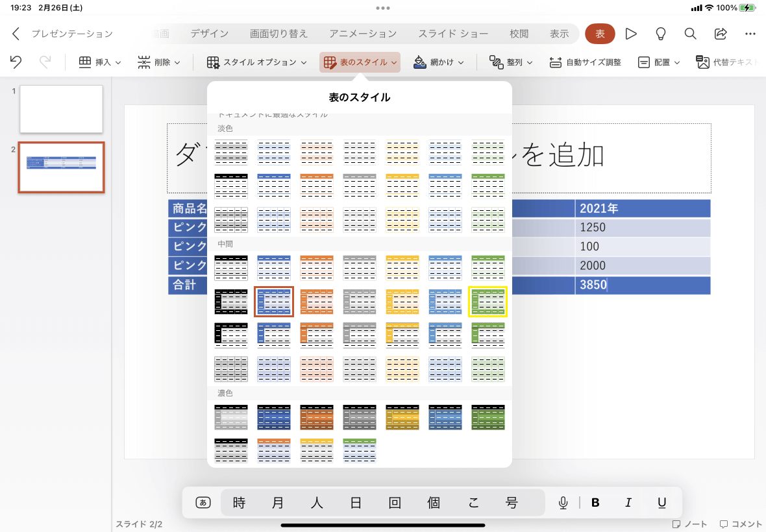The height and width of the screenshot is (532, 766).
Task: Click the greyed-out redo arrow
Action: 45,62
